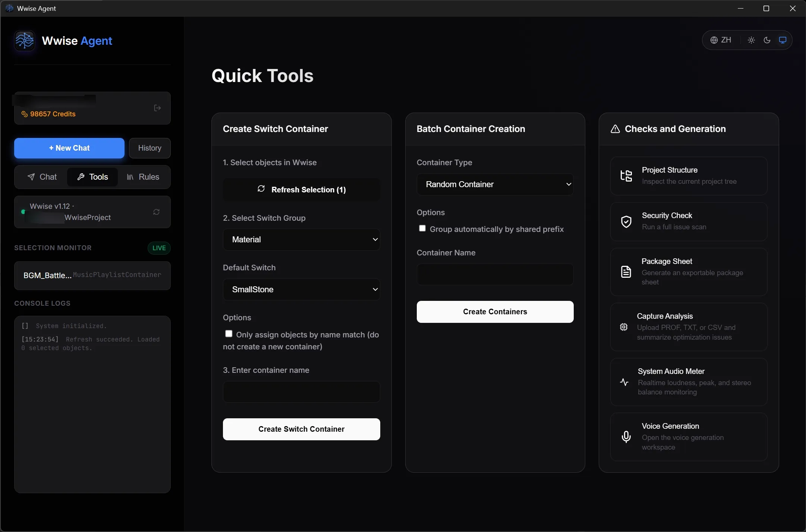
Task: Click the Security Check shield icon
Action: point(626,221)
